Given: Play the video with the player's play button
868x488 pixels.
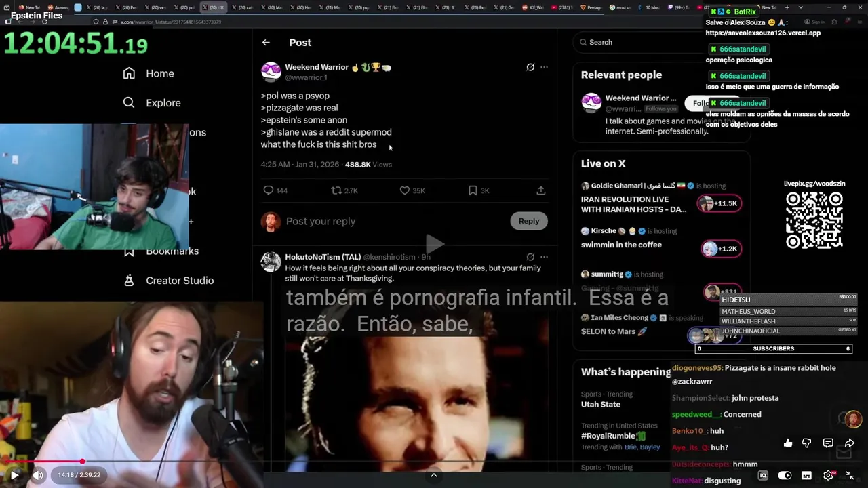Looking at the screenshot, I should [14, 475].
